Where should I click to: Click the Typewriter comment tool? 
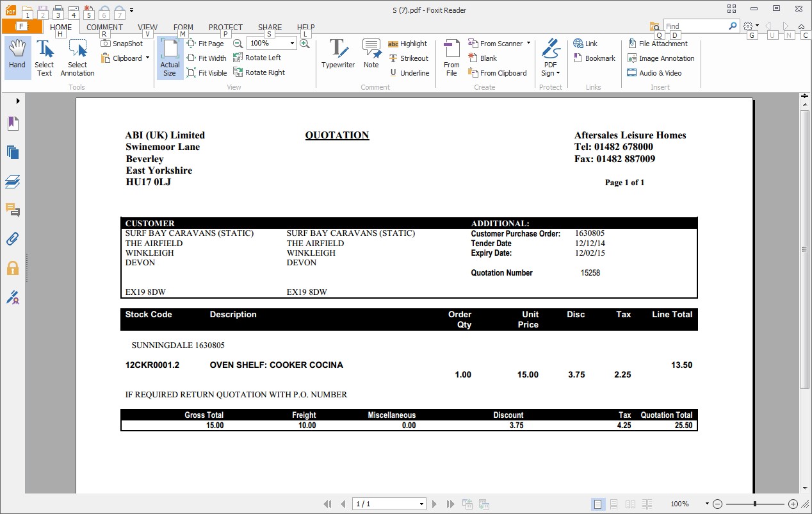[337, 54]
